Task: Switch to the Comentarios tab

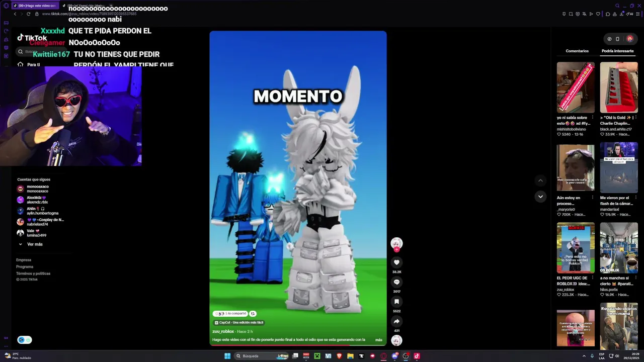Action: (577, 51)
